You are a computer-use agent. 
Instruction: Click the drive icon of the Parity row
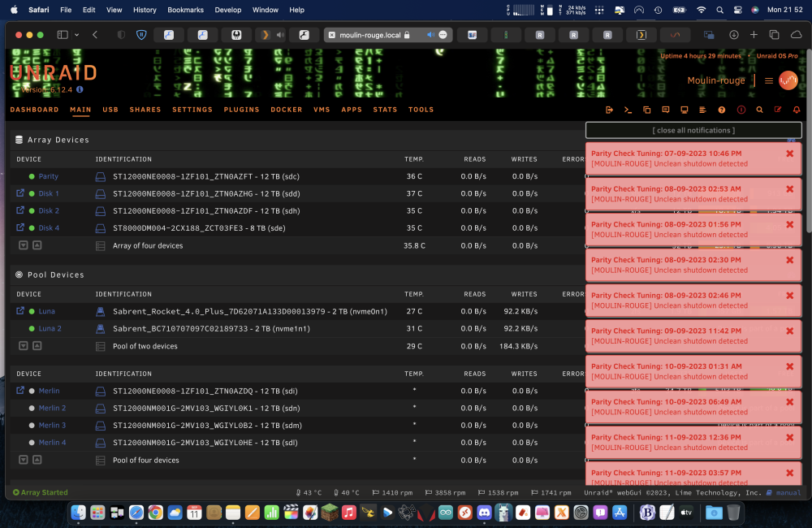(x=101, y=177)
